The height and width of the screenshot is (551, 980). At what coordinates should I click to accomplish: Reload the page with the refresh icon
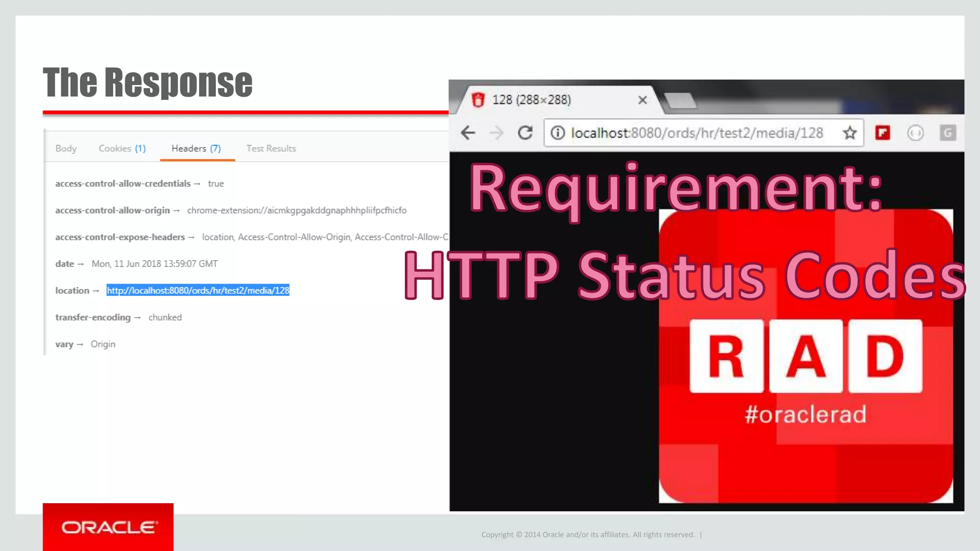[x=525, y=132]
